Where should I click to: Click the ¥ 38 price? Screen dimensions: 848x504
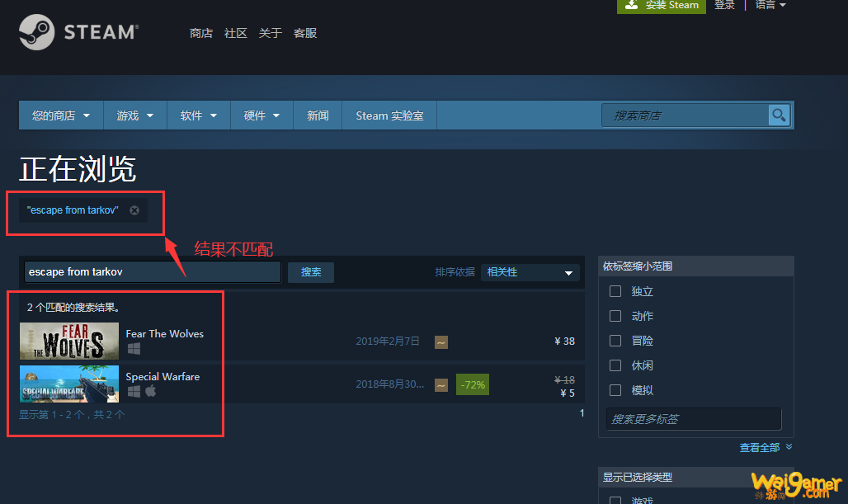(564, 341)
